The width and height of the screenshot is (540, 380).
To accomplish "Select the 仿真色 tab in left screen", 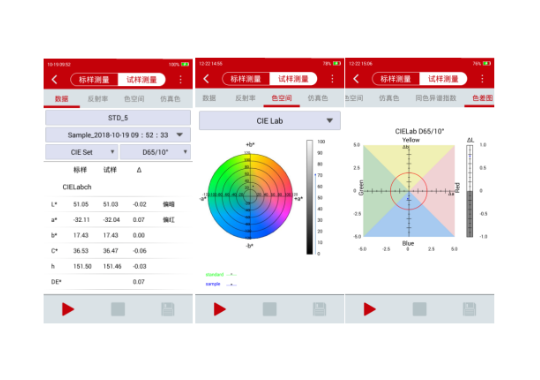I will 170,99.
